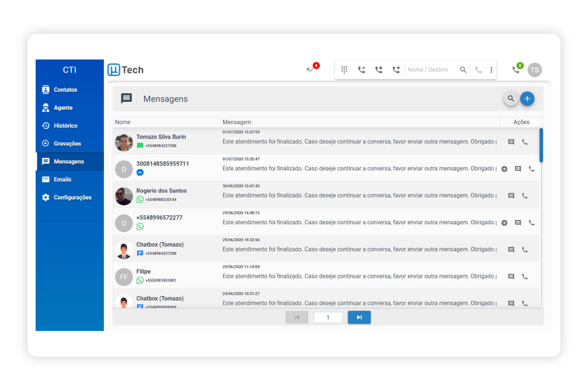Open the TB user avatar menu
Image resolution: width=588 pixels, height=390 pixels.
click(x=535, y=70)
